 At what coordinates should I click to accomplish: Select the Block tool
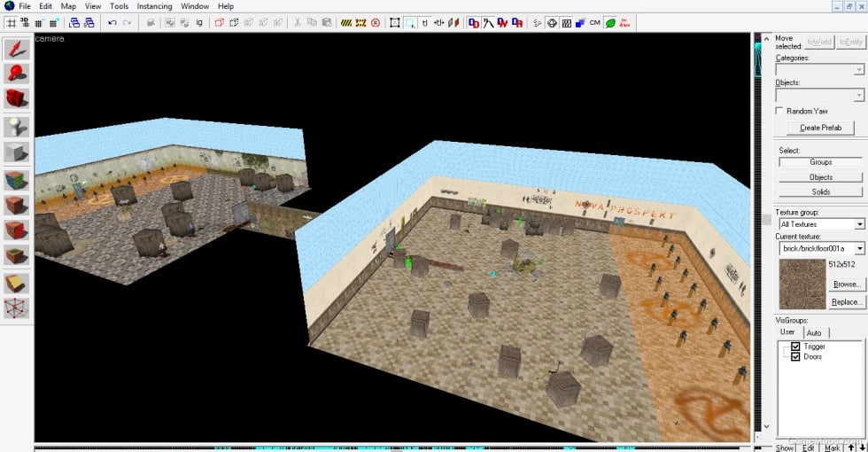click(17, 152)
